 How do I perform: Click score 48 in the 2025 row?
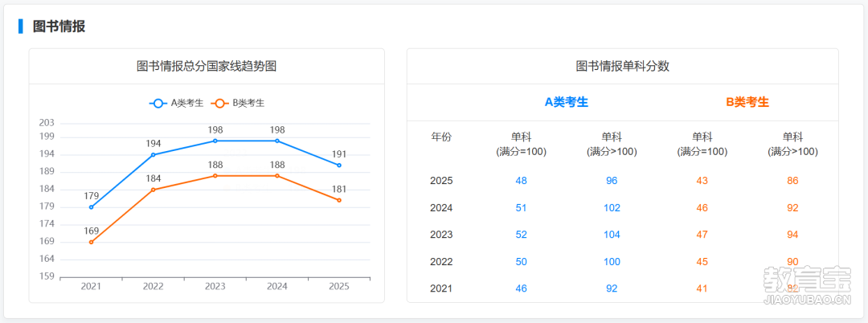click(x=521, y=181)
